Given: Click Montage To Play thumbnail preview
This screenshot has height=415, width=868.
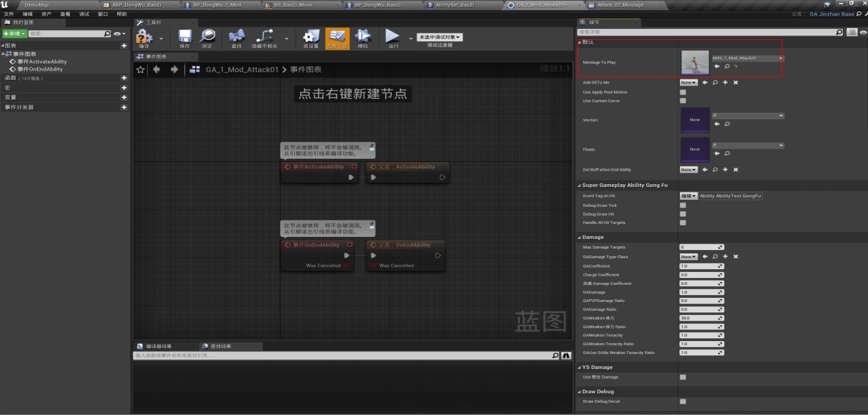Looking at the screenshot, I should click(x=695, y=63).
